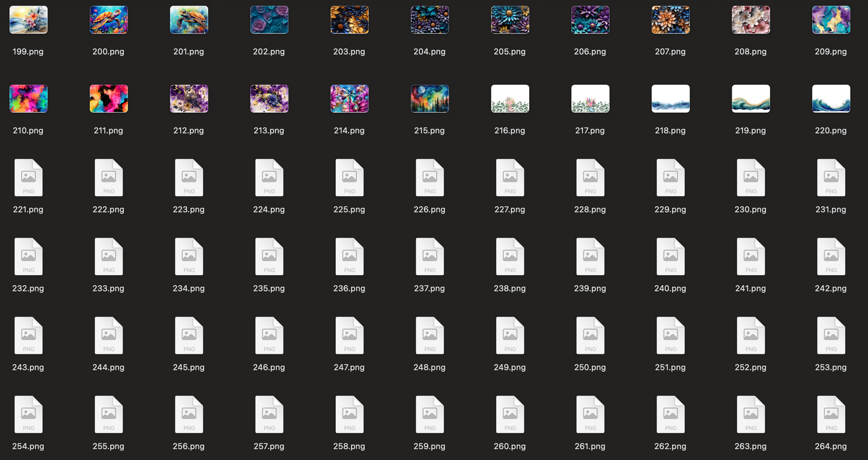868x460 pixels.
Task: Select the 217.png floral border thumbnail
Action: pos(590,98)
